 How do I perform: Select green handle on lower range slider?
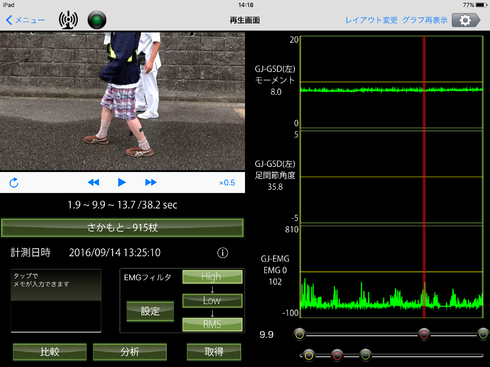click(365, 355)
